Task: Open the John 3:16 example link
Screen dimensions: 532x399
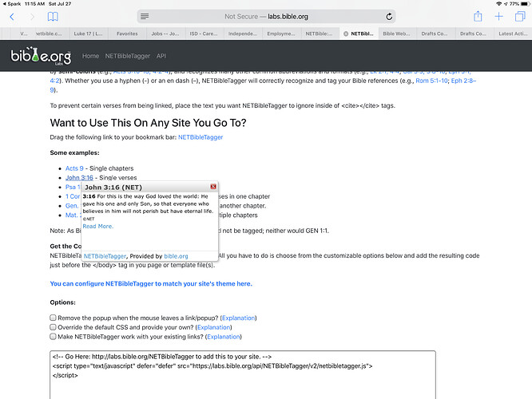Action: tap(79, 178)
